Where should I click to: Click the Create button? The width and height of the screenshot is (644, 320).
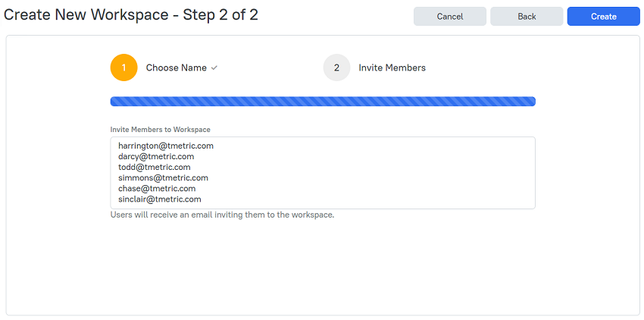(603, 17)
